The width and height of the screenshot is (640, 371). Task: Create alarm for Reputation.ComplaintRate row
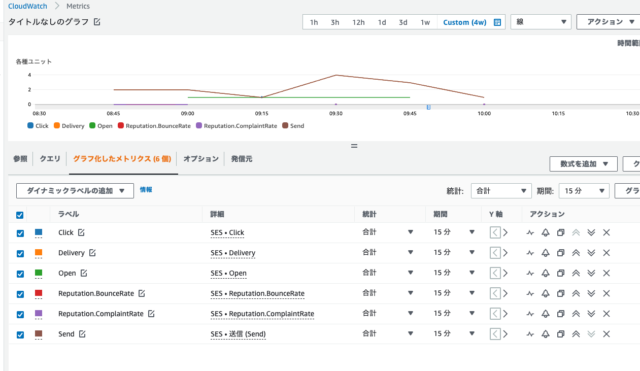545,313
